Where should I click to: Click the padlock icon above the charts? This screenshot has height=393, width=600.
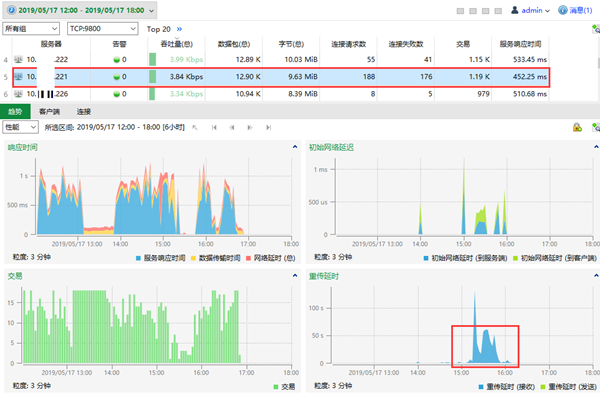577,127
